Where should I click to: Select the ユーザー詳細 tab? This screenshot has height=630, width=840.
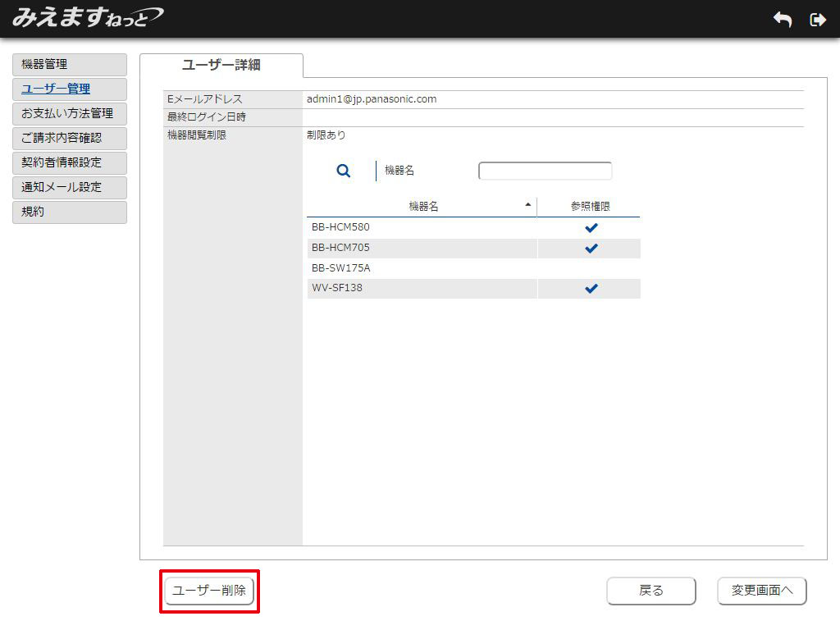[x=221, y=65]
